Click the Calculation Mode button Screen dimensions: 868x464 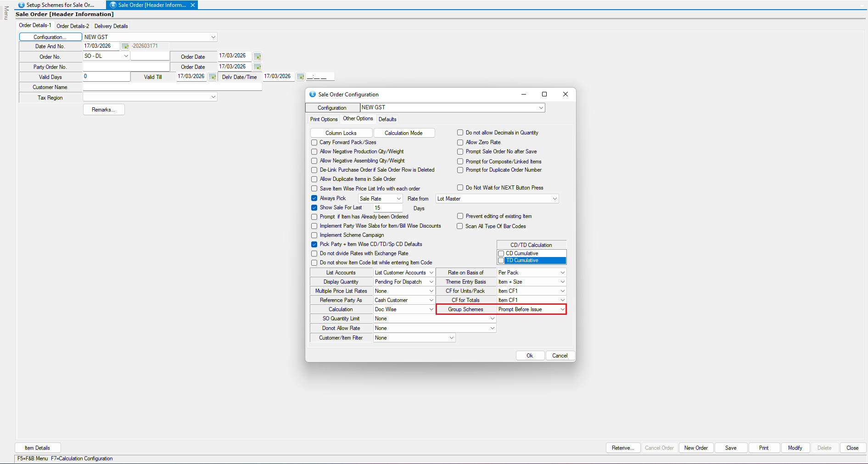click(403, 133)
